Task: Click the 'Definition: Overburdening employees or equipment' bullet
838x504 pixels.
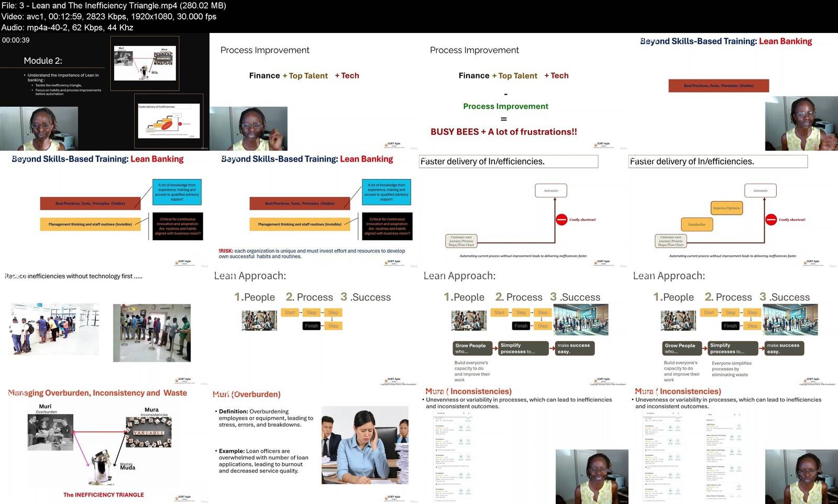Action: pos(266,418)
